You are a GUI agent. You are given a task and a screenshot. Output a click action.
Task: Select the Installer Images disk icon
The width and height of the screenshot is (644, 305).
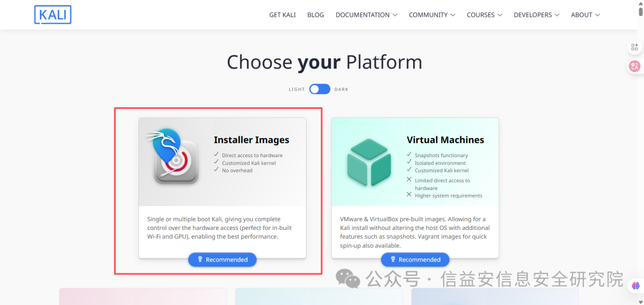[x=172, y=156]
